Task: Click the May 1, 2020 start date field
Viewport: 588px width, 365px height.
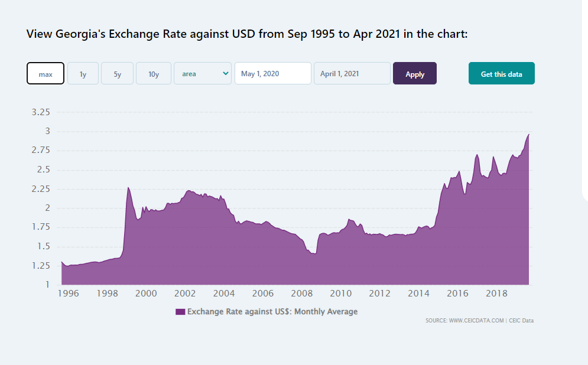Action: click(x=273, y=74)
